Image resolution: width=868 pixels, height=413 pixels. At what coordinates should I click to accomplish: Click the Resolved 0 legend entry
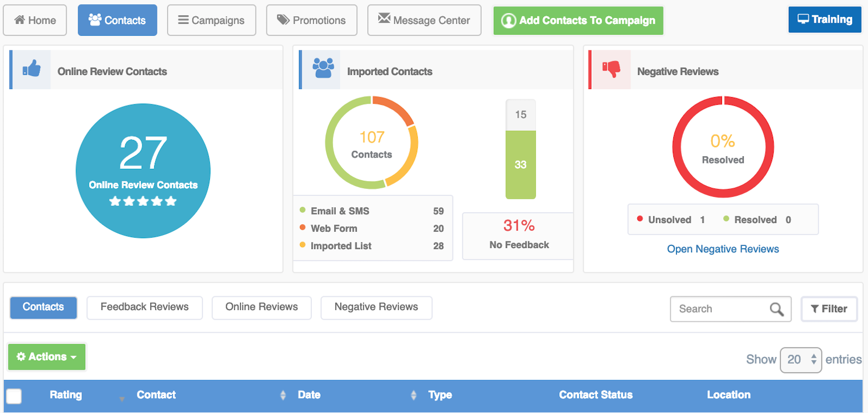(x=757, y=220)
